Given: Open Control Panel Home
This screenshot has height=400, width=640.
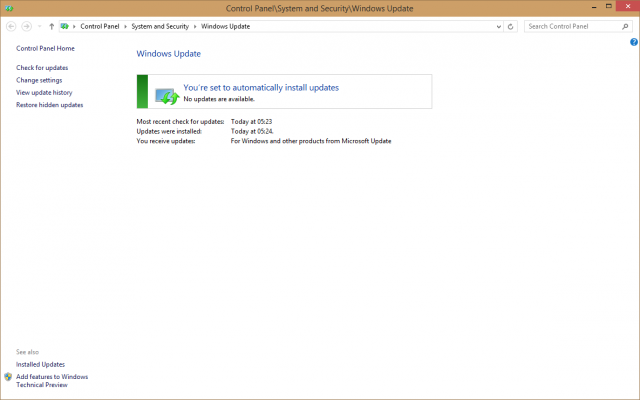Looking at the screenshot, I should point(45,48).
